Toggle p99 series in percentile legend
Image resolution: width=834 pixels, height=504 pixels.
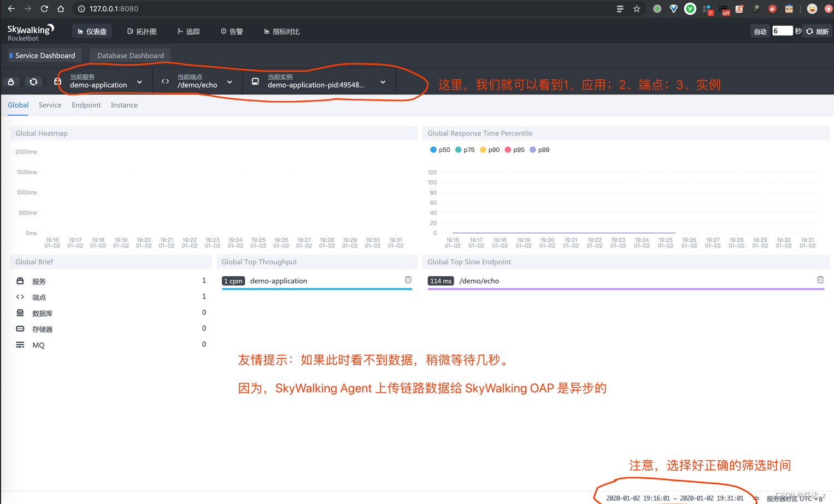pyautogui.click(x=539, y=150)
